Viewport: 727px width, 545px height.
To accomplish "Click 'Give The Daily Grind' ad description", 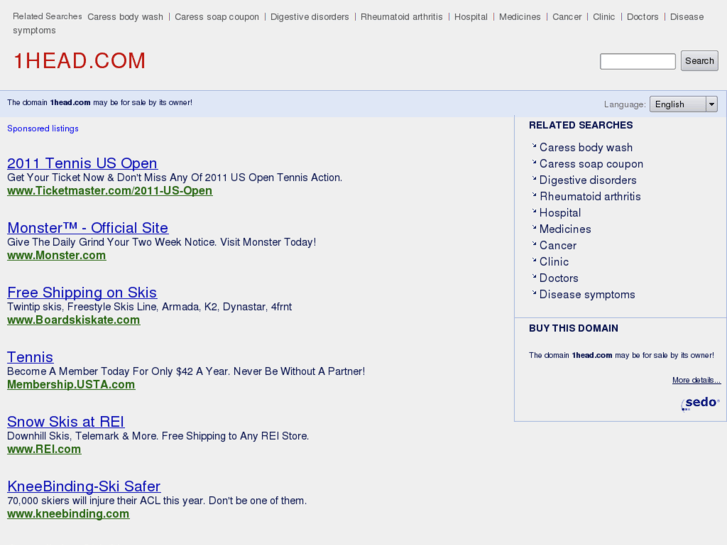I will 161,242.
